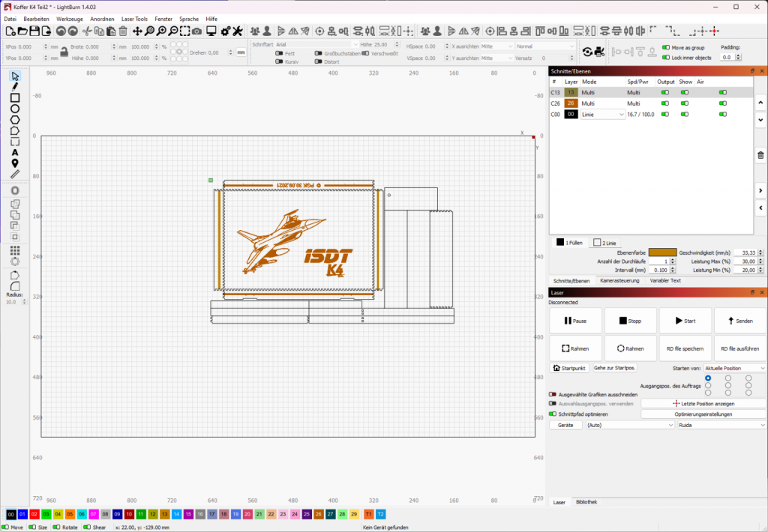Toggle Output for layer C13
Image resolution: width=768 pixels, height=532 pixels.
(664, 92)
